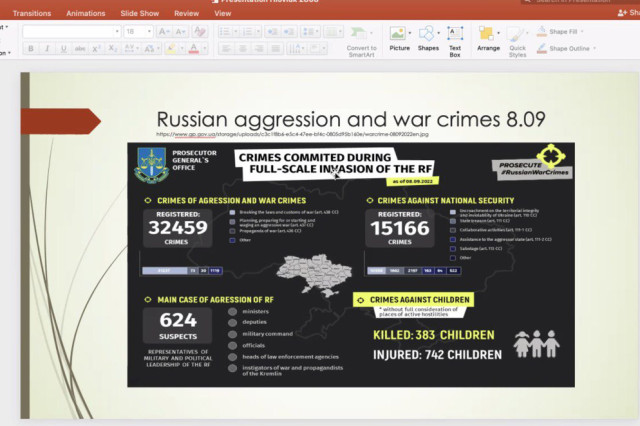Apply superscript formatting

click(x=96, y=49)
